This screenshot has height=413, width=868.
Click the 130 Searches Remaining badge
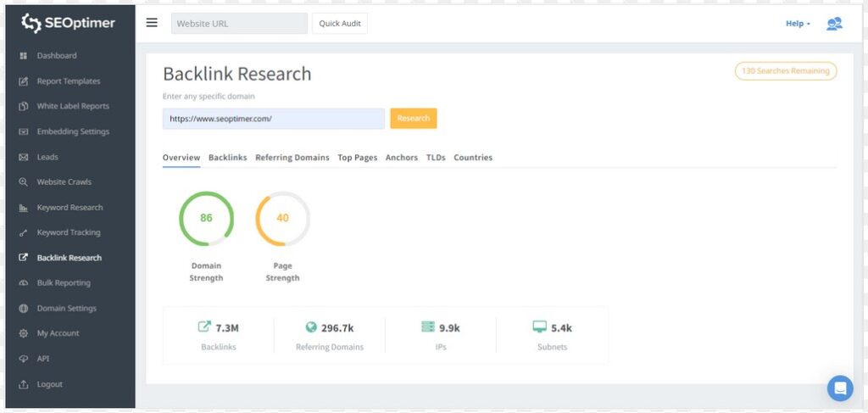pos(786,71)
